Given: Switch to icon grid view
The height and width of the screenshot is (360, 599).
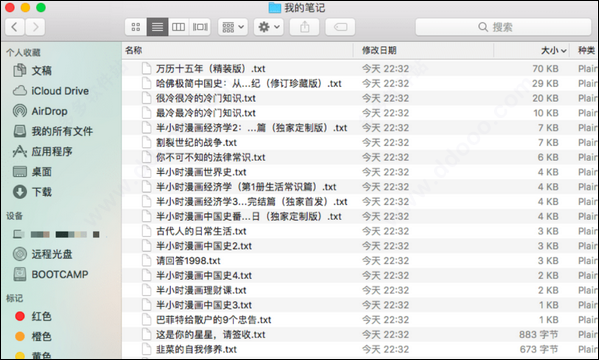Looking at the screenshot, I should [136, 27].
